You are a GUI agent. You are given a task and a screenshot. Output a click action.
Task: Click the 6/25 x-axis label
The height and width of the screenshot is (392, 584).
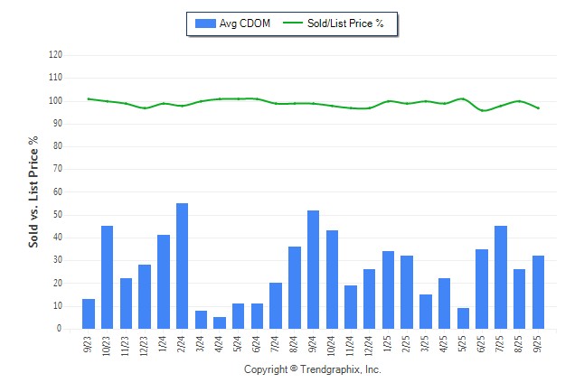(483, 344)
